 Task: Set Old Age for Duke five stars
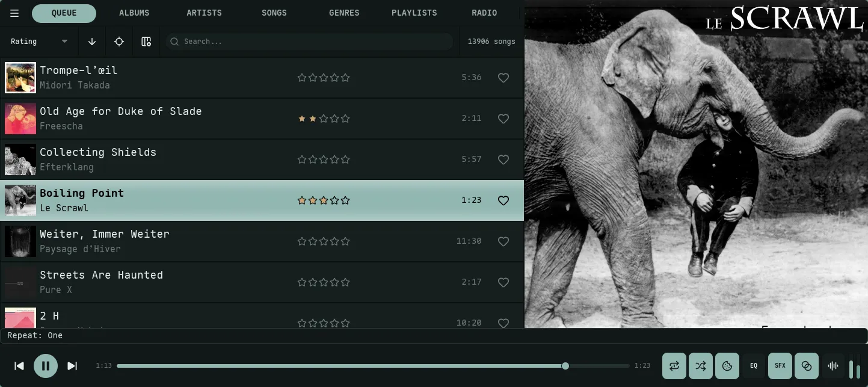tap(345, 119)
